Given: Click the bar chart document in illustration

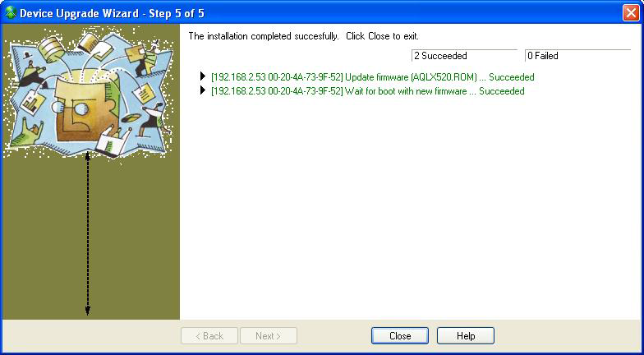Looking at the screenshot, I should [x=31, y=104].
